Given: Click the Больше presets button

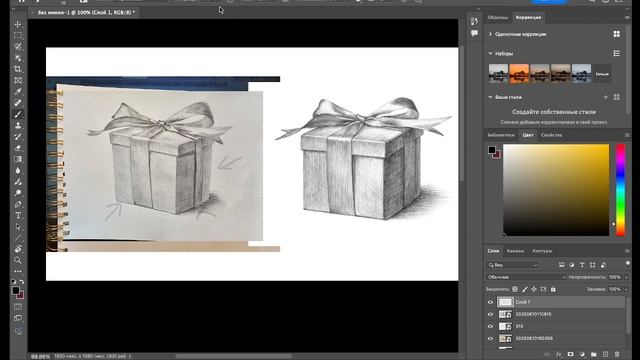Looking at the screenshot, I should pyautogui.click(x=602, y=74).
